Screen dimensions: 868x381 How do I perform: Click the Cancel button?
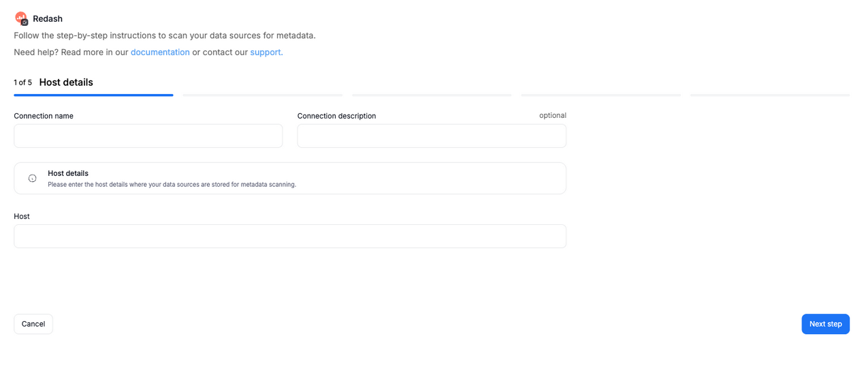[33, 324]
